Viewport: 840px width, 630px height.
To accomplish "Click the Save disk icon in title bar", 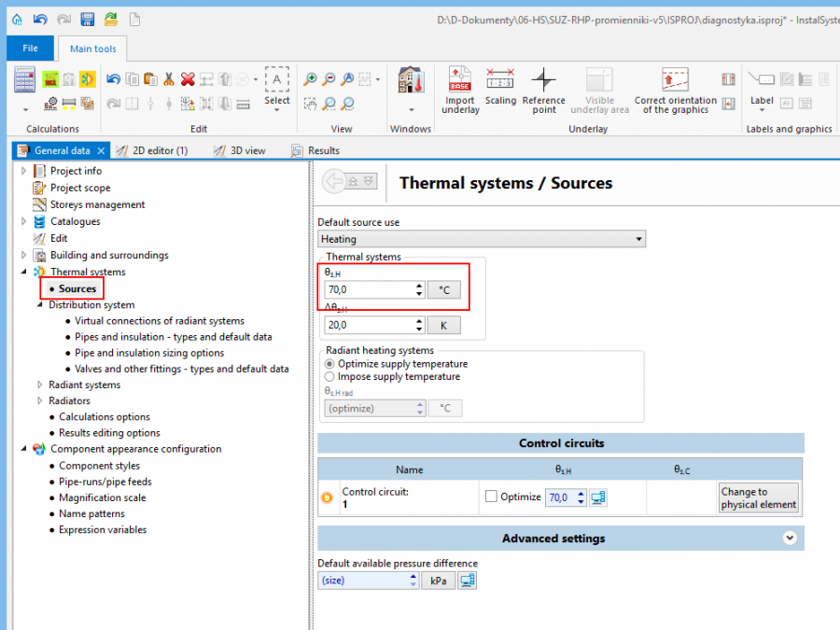I will tap(87, 19).
